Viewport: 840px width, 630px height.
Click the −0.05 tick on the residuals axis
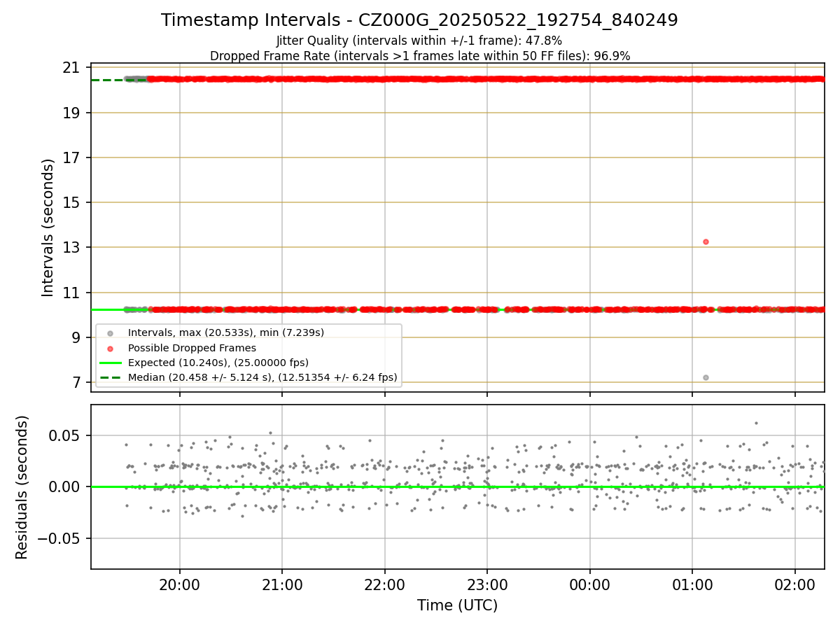[58, 538]
